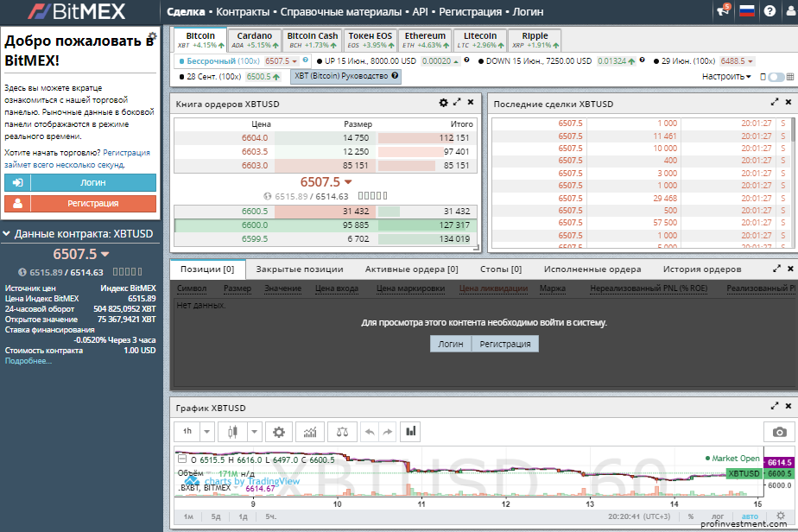Image resolution: width=798 pixels, height=532 pixels.
Task: Click the user icon beside Регистрация
Action: click(x=18, y=203)
